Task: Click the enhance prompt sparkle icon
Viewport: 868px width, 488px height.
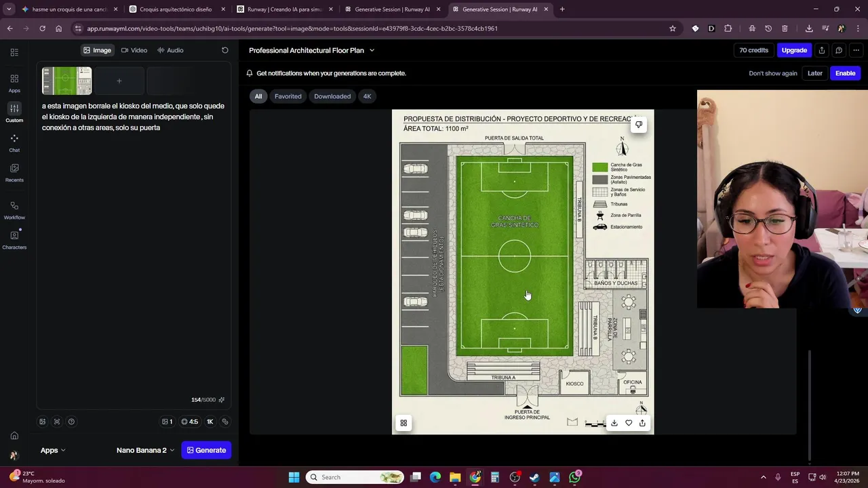Action: click(222, 400)
